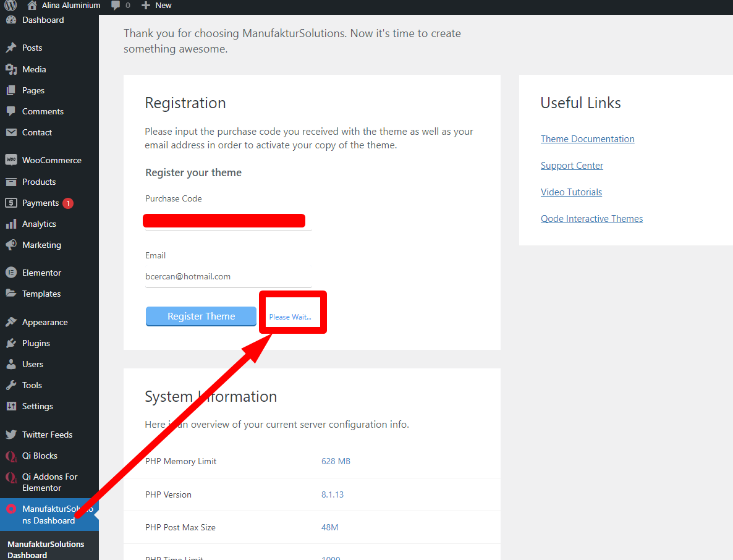Click the PHP version value 8.1.13
Viewport: 733px width, 560px height.
(x=333, y=494)
